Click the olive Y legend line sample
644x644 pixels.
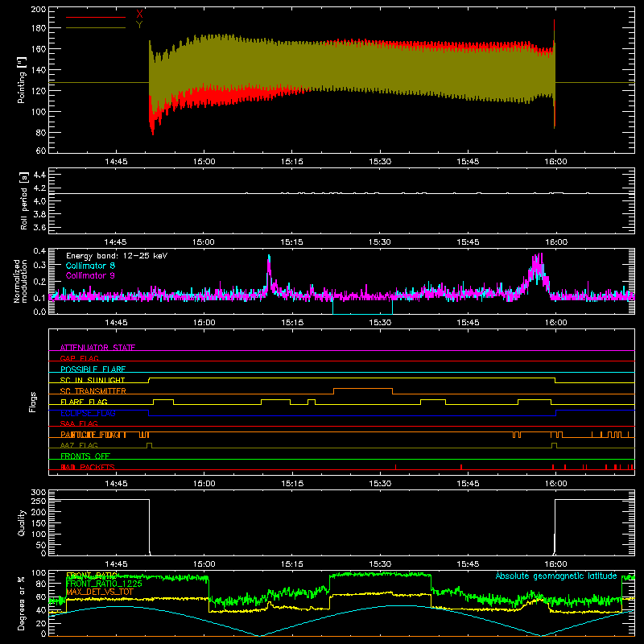tap(96, 28)
